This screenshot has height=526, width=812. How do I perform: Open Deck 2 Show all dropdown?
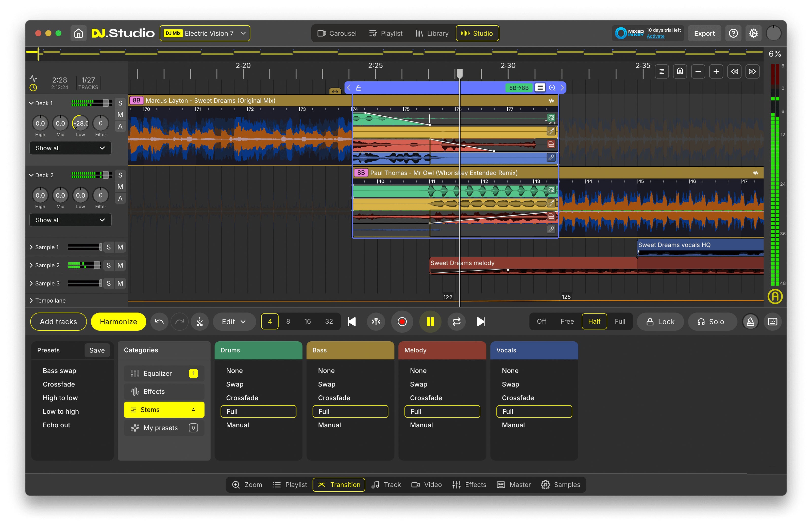70,220
